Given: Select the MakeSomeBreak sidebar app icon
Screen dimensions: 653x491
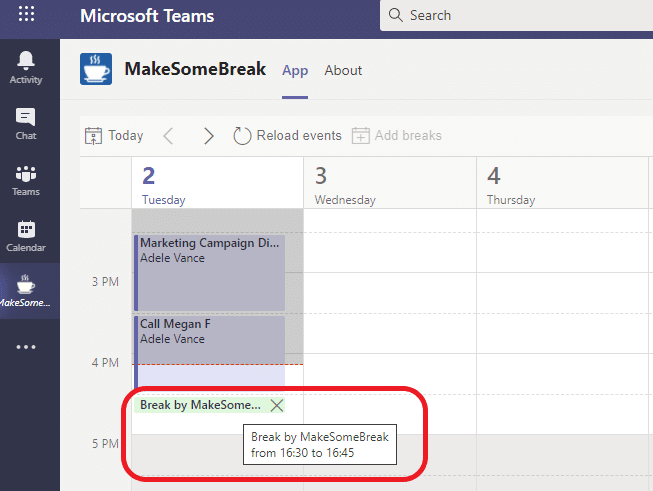Looking at the screenshot, I should (26, 291).
